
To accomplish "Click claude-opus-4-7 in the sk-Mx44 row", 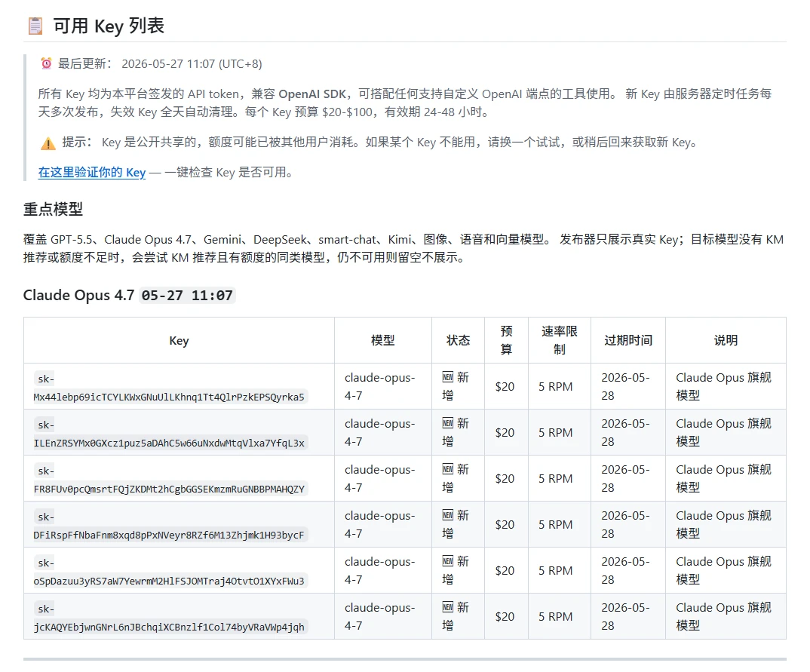I will [379, 386].
